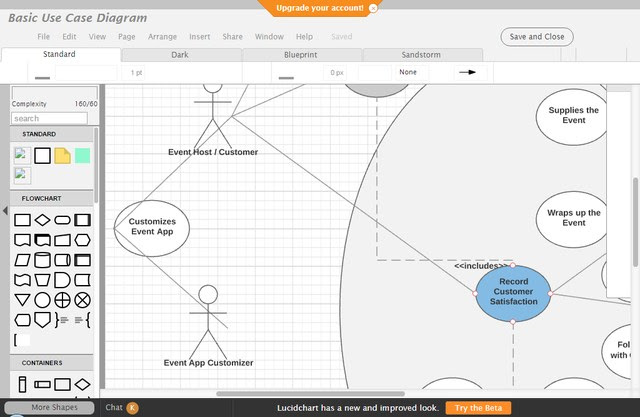Switch to the Sandstorm theme tab
This screenshot has width=640, height=417.
tap(421, 55)
